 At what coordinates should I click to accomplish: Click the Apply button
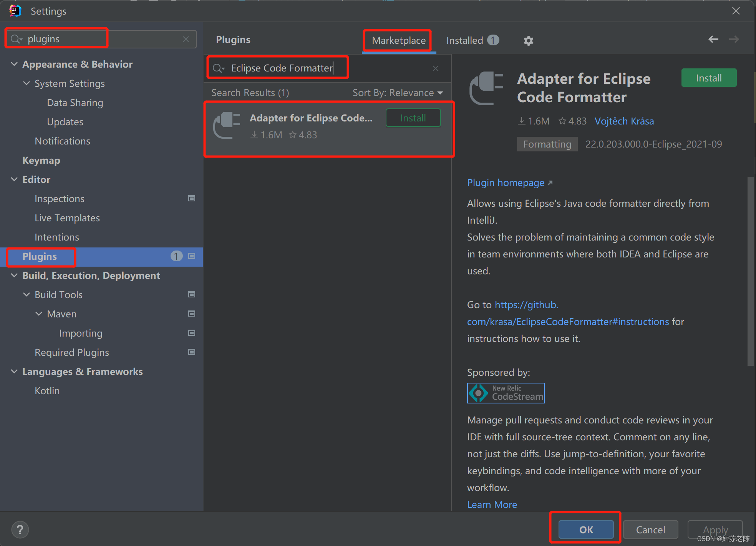click(715, 530)
